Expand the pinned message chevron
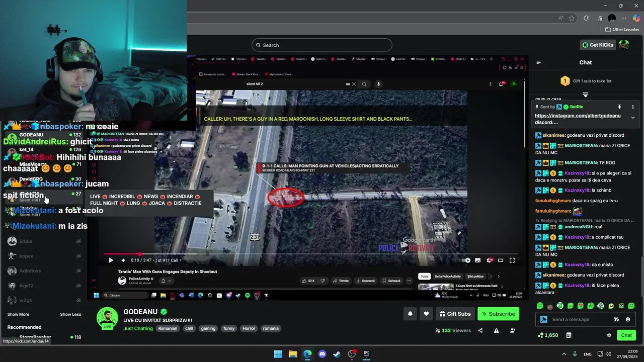Viewport: 644px width, 362px height. point(632,118)
